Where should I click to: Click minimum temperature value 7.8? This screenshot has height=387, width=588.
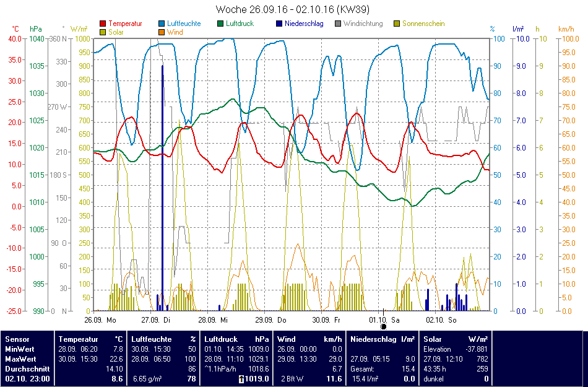pos(118,349)
